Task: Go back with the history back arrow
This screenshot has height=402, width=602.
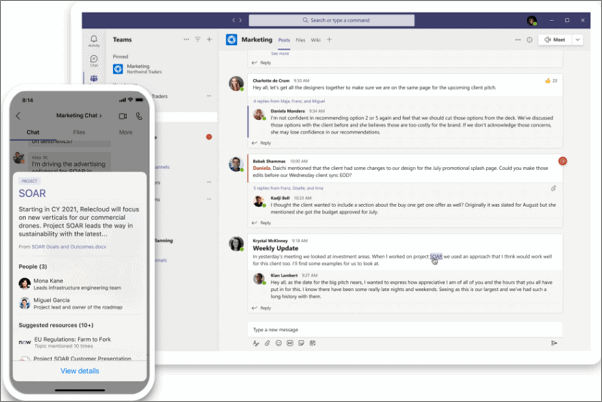Action: 233,20
